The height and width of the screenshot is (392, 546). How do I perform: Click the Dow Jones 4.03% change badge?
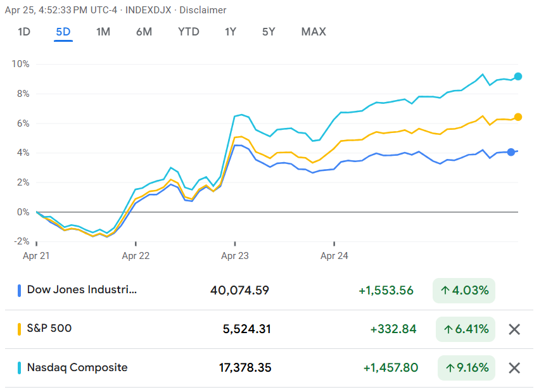(x=464, y=291)
